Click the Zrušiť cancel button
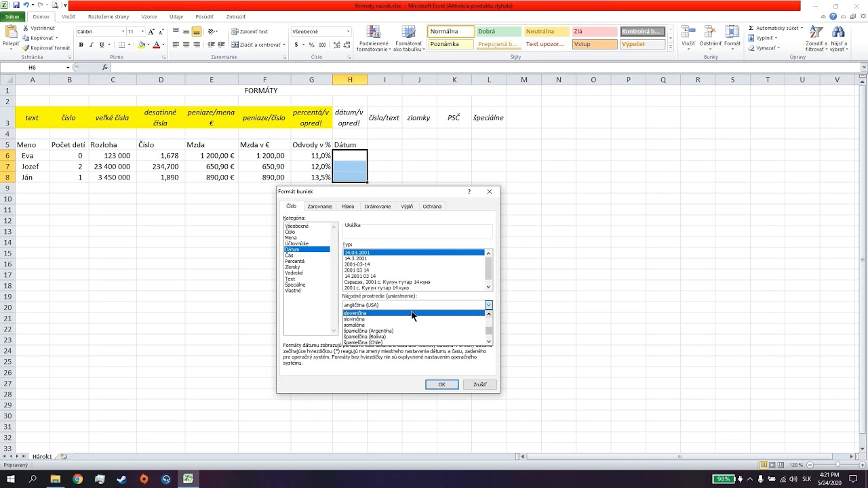Viewport: 868px width, 488px height. (x=480, y=384)
